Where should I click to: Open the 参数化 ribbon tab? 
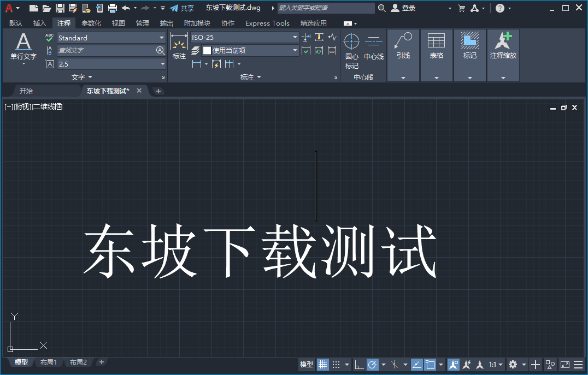91,23
